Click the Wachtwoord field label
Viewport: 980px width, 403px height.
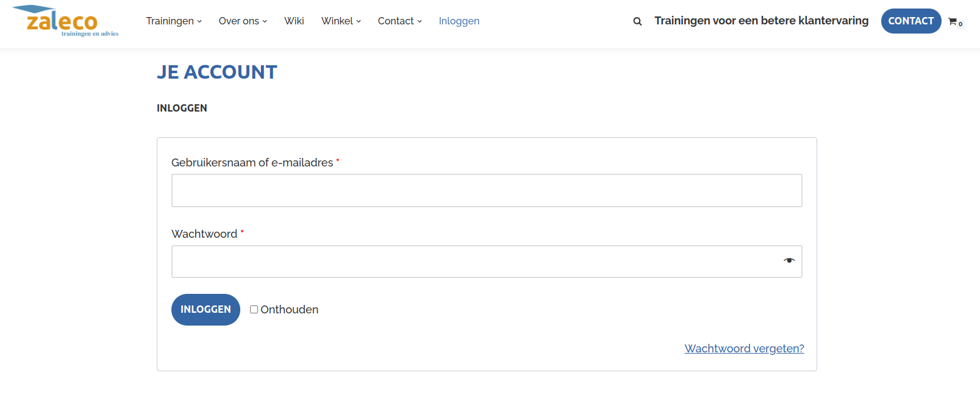click(x=204, y=234)
